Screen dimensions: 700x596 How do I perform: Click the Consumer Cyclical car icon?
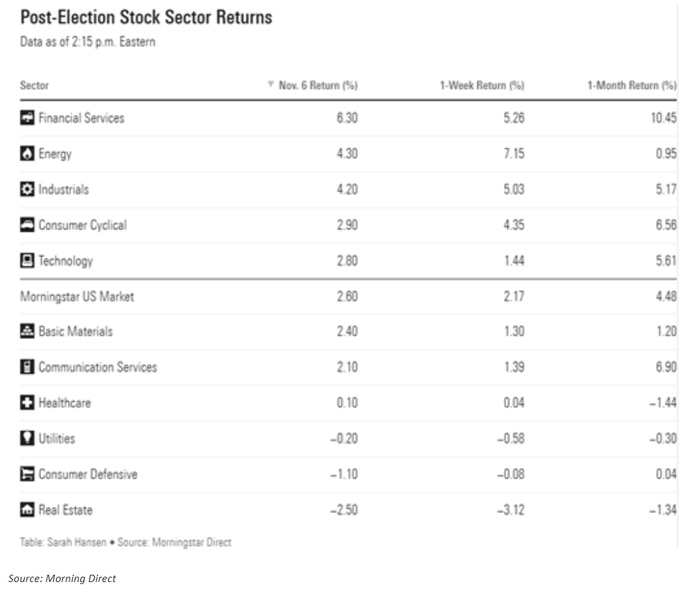[27, 225]
